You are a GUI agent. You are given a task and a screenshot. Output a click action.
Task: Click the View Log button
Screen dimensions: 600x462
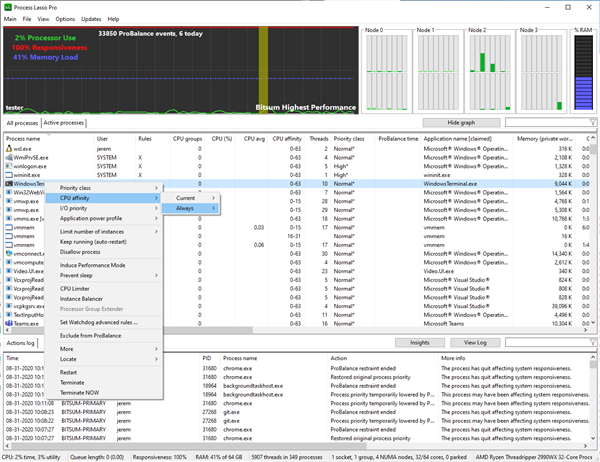[475, 342]
